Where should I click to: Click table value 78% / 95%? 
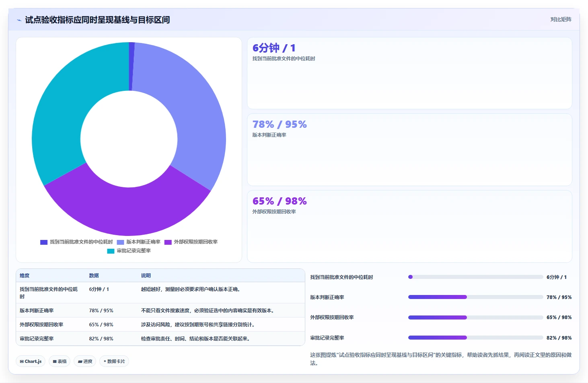[x=101, y=311]
